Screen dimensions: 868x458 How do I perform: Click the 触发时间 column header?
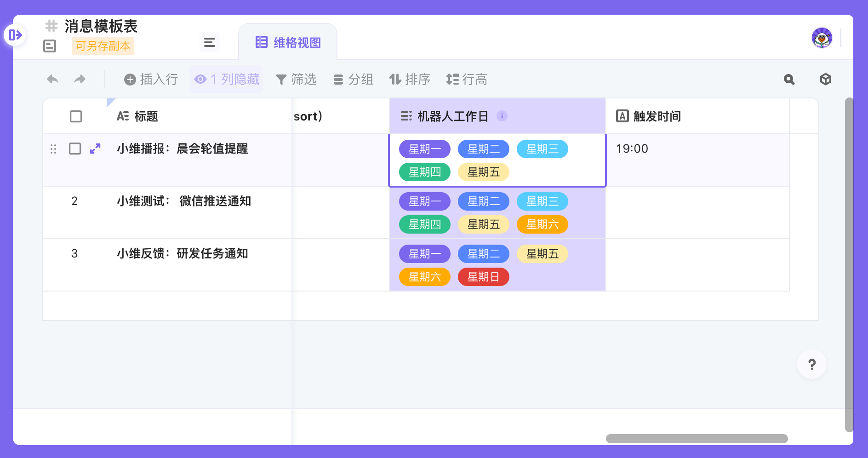[x=697, y=116]
